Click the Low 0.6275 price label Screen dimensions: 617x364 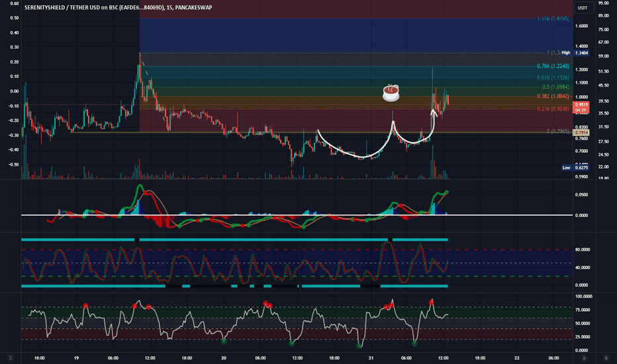click(575, 167)
